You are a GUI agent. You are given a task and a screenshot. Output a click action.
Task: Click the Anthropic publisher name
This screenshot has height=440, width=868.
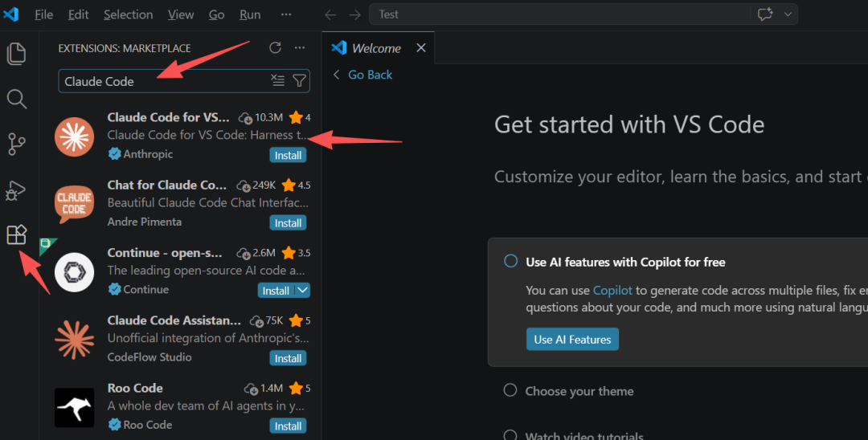tap(148, 154)
